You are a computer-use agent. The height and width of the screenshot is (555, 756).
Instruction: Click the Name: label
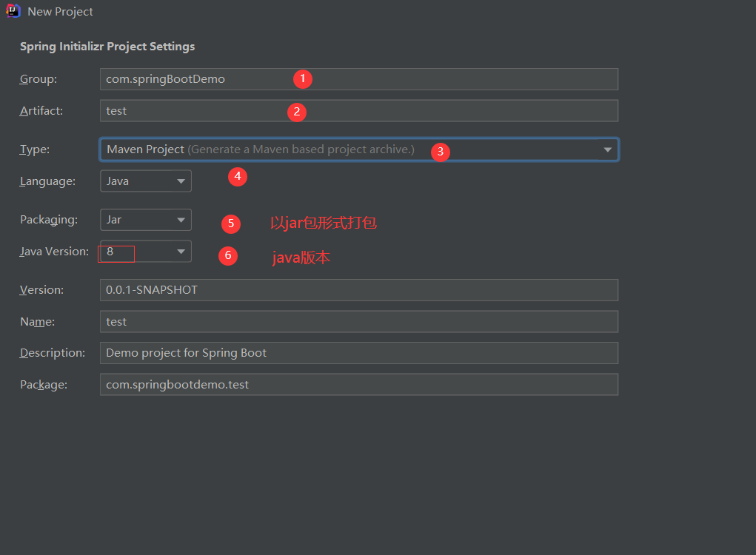pyautogui.click(x=37, y=322)
